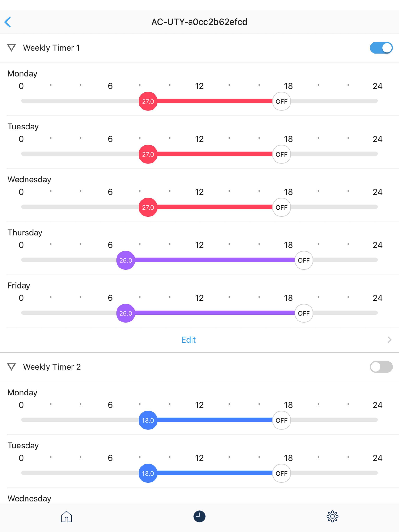Enable the Weekly Timer 2 switch
This screenshot has width=399, height=532.
(x=381, y=367)
